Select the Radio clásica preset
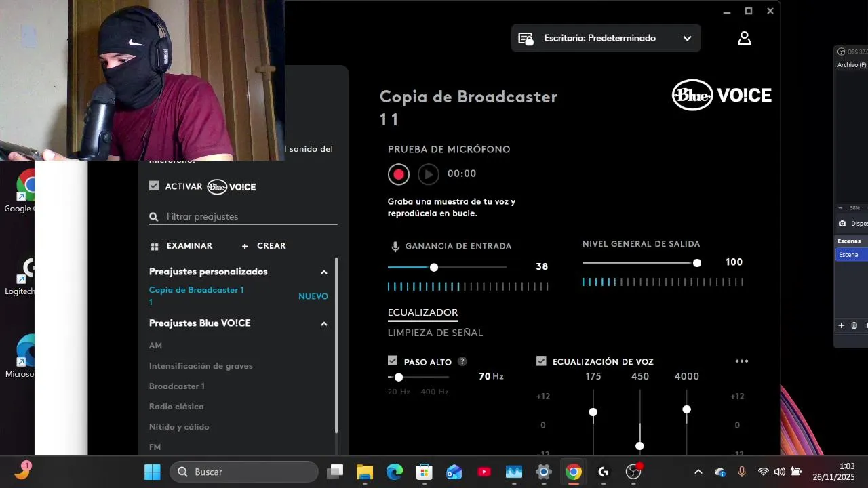 pos(176,407)
